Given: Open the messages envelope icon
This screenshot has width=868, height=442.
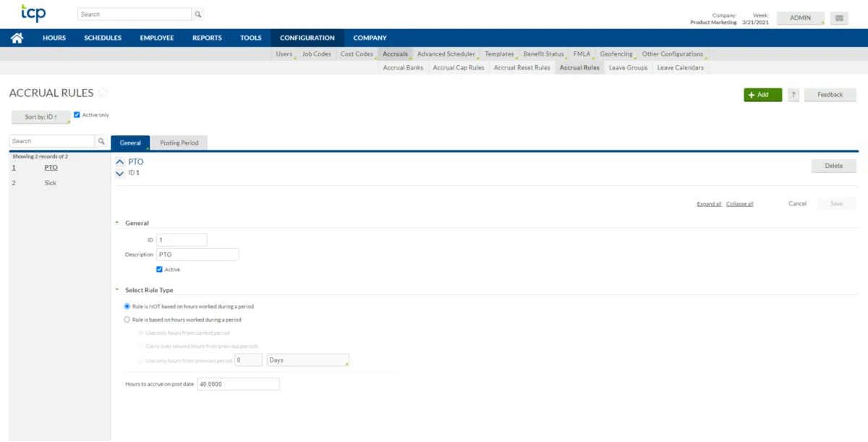Looking at the screenshot, I should coord(839,17).
